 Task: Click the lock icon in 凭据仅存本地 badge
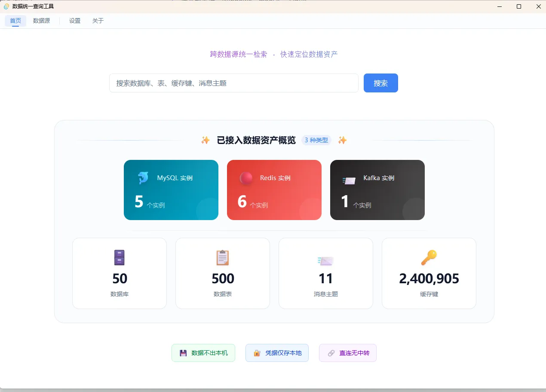257,352
